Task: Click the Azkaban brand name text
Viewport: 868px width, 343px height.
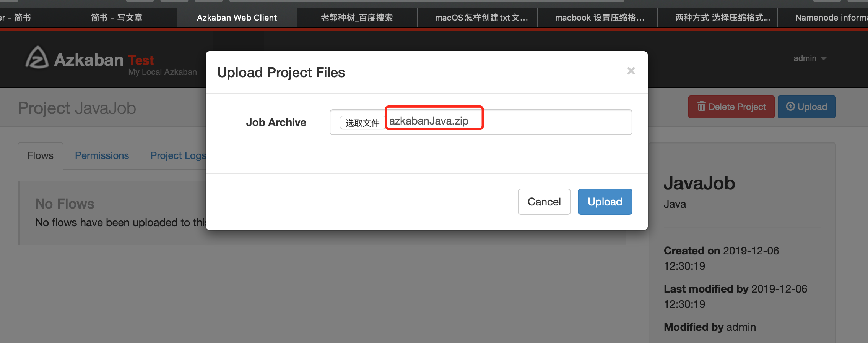Action: coord(89,60)
